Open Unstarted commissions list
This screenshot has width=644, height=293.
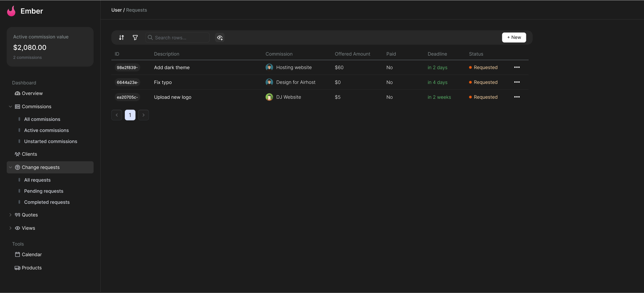pos(51,141)
